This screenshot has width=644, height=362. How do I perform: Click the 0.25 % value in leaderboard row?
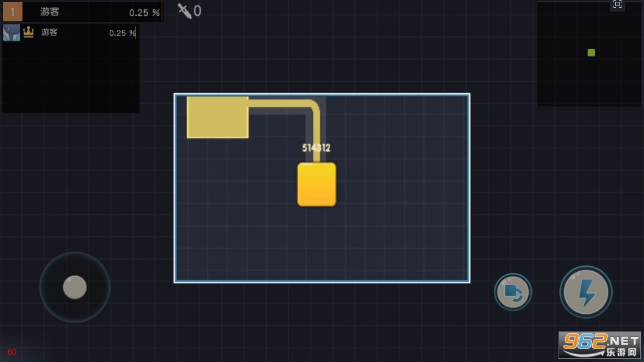point(122,33)
